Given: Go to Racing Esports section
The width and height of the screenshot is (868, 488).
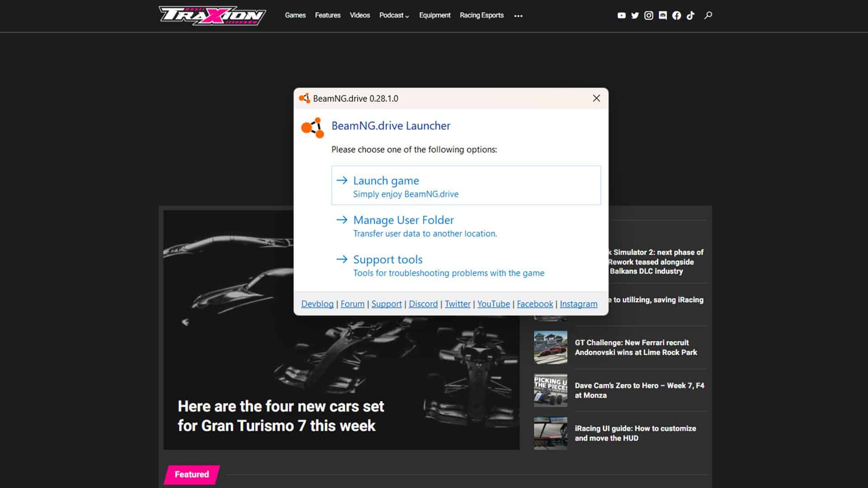Looking at the screenshot, I should coord(481,15).
